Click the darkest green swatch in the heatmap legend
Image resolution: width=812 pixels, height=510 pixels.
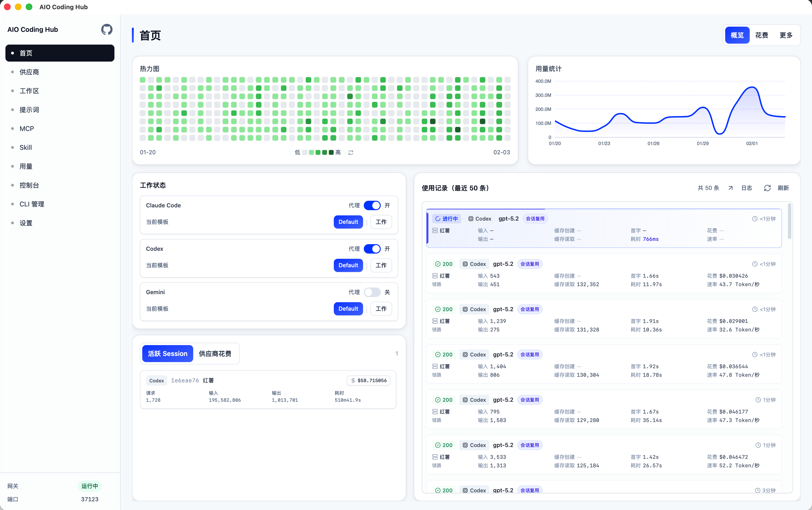(331, 153)
